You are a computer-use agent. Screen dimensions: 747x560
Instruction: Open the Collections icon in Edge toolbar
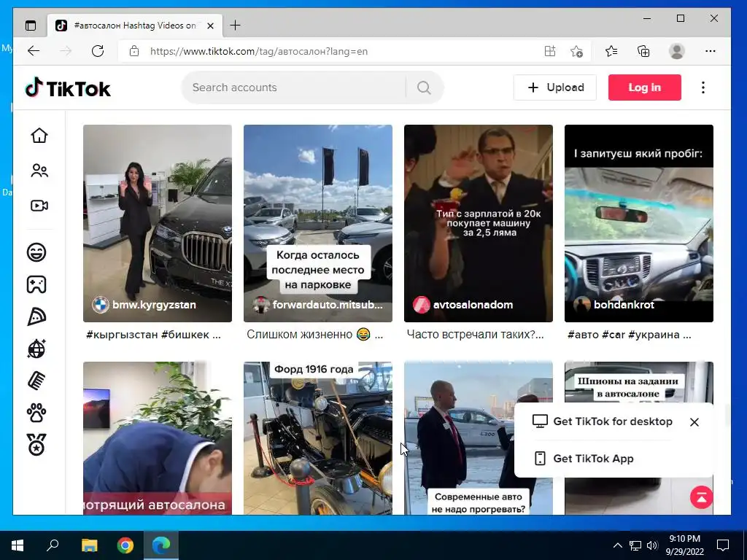[x=643, y=51]
